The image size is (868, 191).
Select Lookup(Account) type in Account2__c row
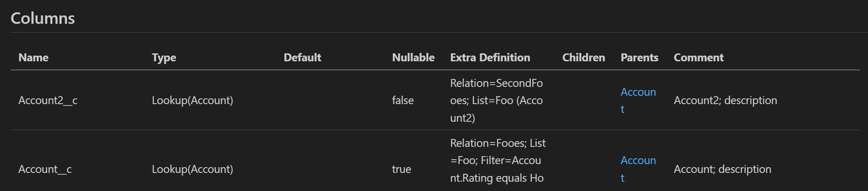coord(192,100)
